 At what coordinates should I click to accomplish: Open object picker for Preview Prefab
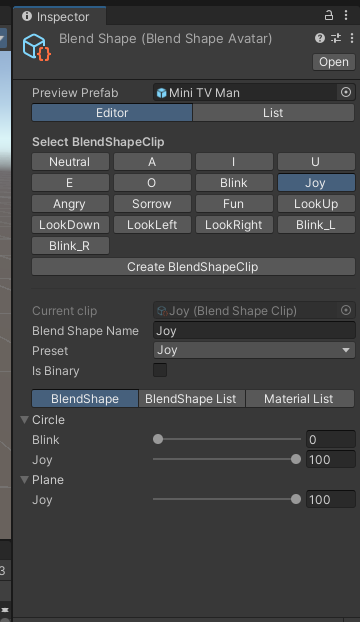point(346,92)
